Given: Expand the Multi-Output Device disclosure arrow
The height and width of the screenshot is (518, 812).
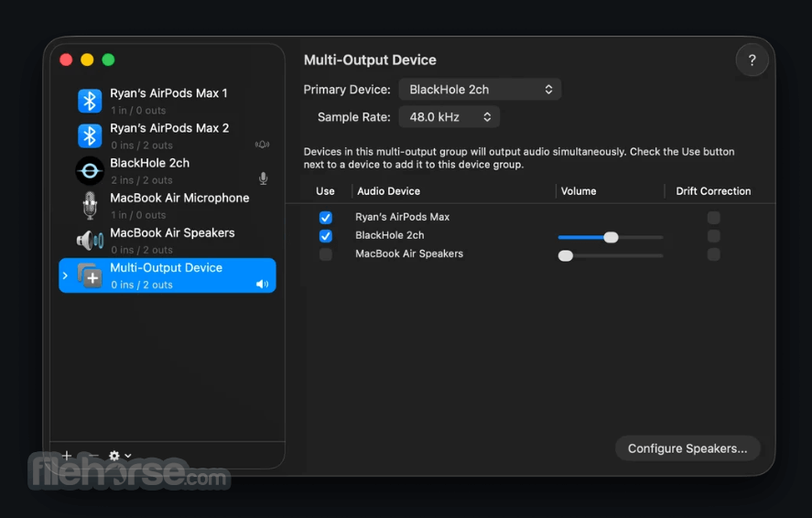Looking at the screenshot, I should (65, 275).
